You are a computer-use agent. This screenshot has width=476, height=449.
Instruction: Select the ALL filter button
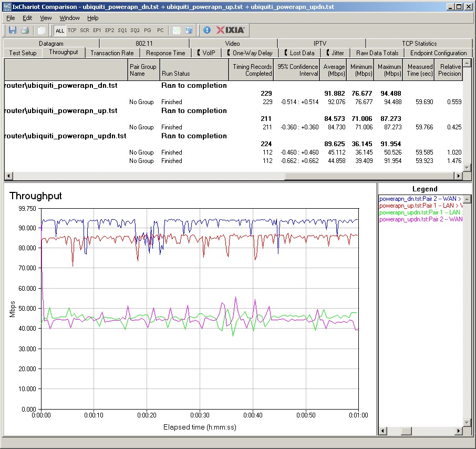pyautogui.click(x=60, y=30)
